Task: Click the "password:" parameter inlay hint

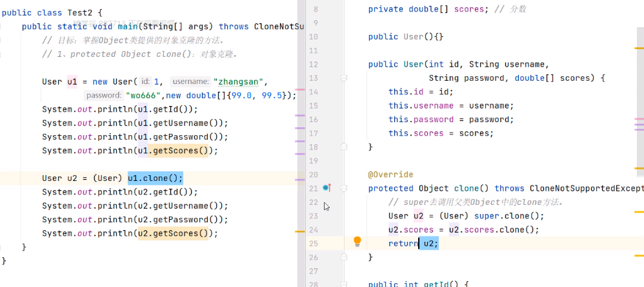Action: (x=104, y=96)
